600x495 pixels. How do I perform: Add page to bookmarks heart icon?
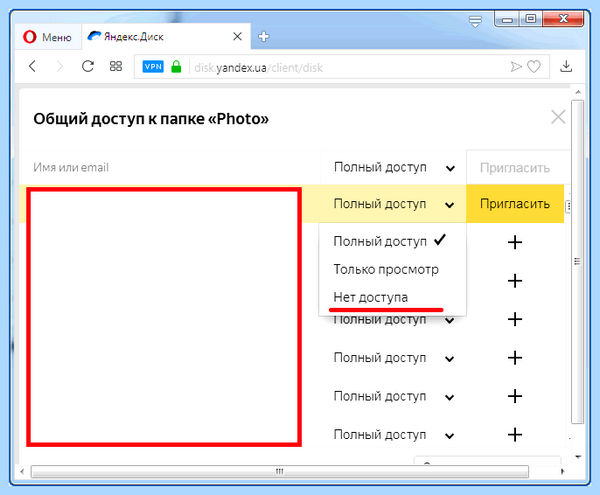coord(534,67)
